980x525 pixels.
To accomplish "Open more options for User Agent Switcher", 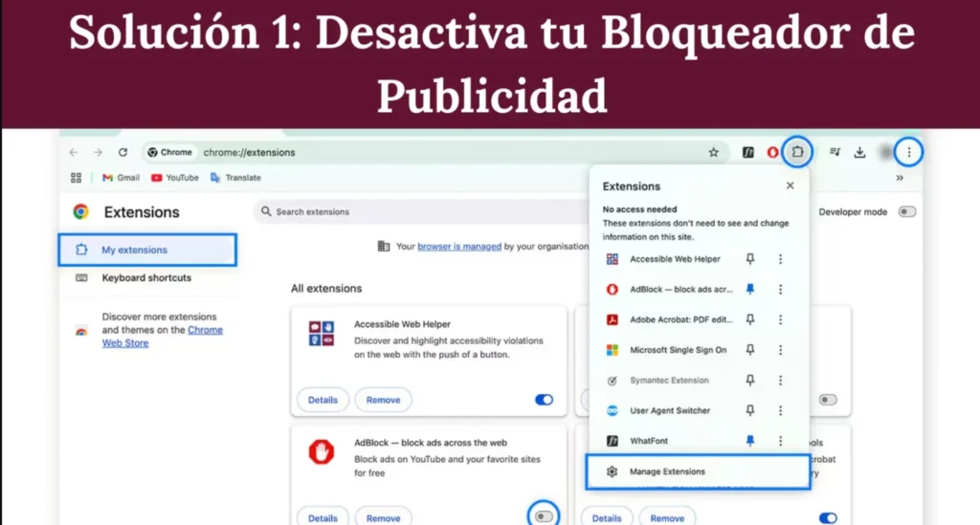I will click(x=780, y=410).
